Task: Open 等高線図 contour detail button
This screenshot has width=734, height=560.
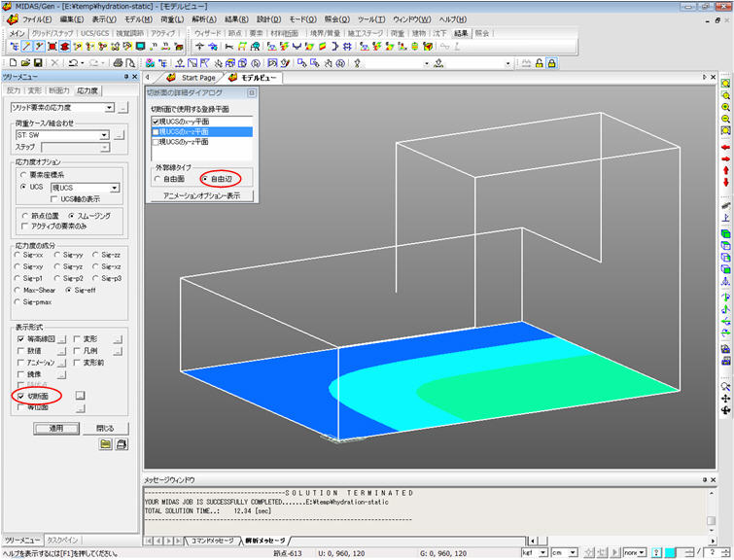Action: (61, 339)
